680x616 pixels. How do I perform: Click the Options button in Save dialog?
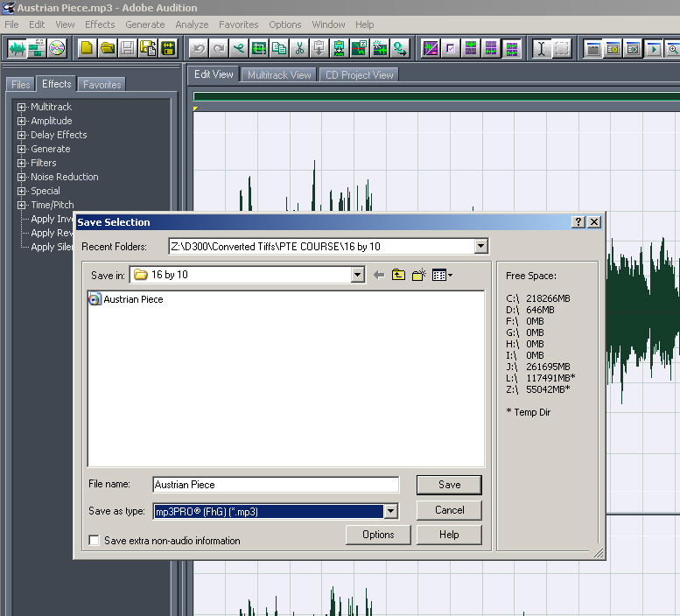(378, 535)
